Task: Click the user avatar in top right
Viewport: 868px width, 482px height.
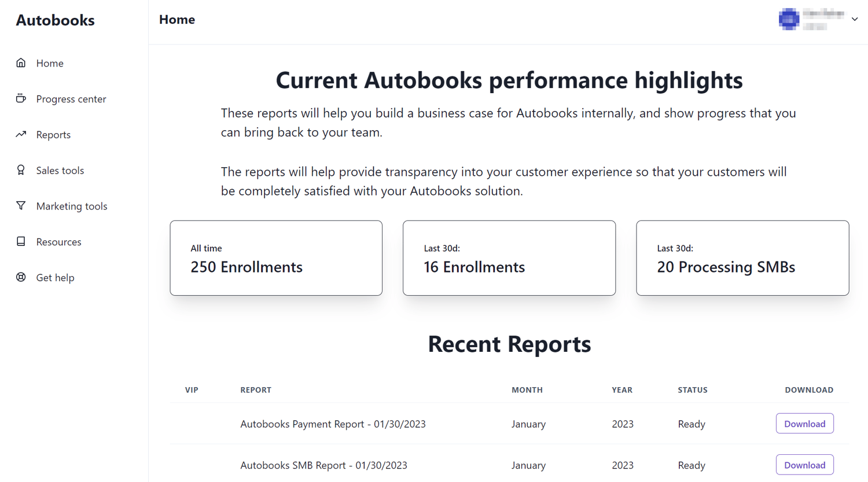Action: click(x=789, y=19)
